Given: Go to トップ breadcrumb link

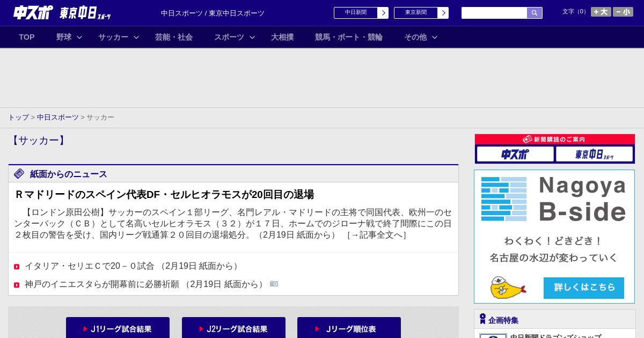Looking at the screenshot, I should tap(18, 117).
